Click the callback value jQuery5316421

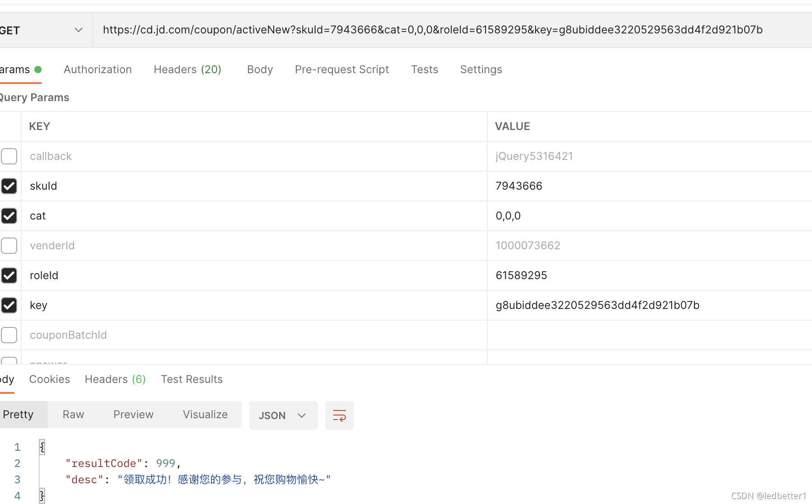pyautogui.click(x=534, y=156)
